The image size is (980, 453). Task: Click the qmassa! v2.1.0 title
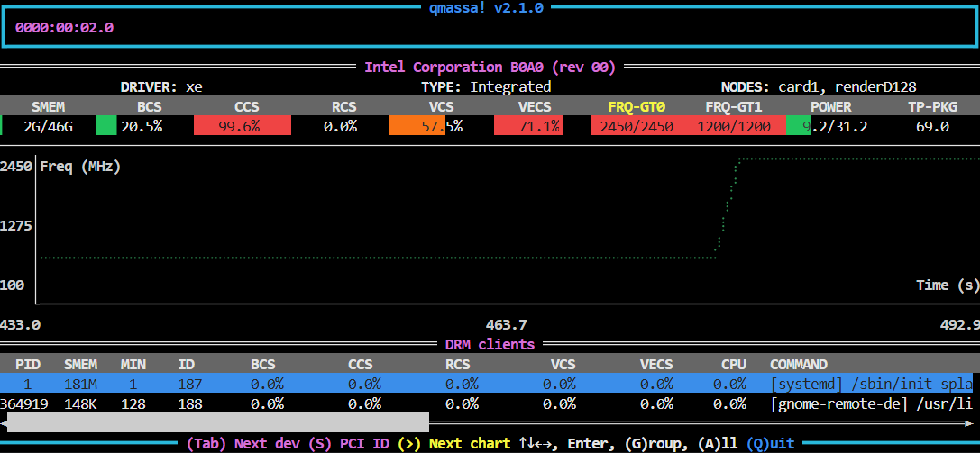coord(486,8)
